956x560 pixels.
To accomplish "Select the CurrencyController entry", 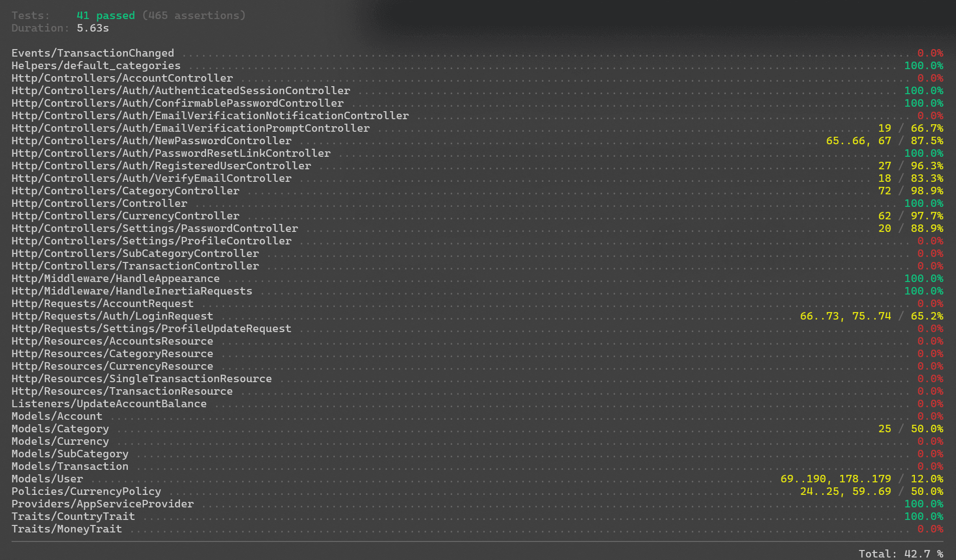I will (125, 216).
